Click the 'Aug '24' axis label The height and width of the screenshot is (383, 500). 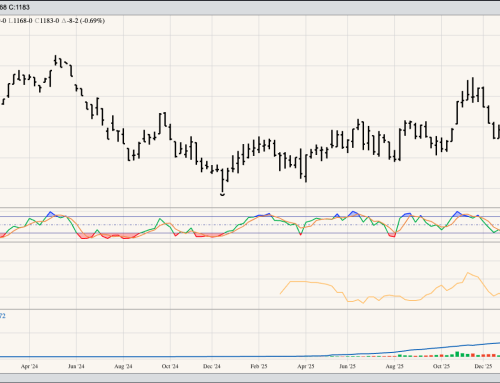123,366
